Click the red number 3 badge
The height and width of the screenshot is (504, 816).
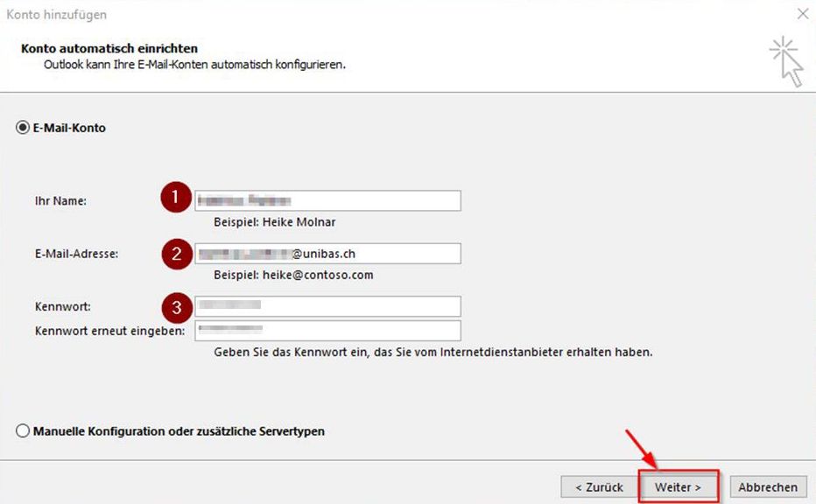(176, 307)
